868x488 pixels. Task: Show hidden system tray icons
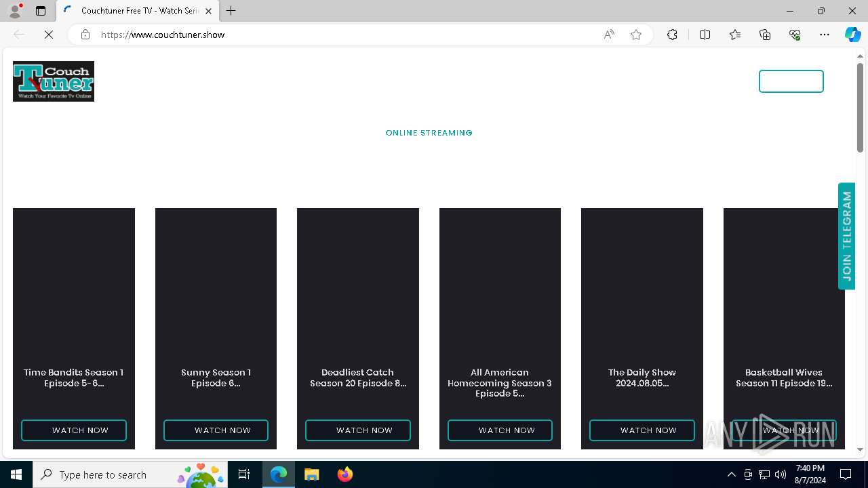tap(731, 474)
